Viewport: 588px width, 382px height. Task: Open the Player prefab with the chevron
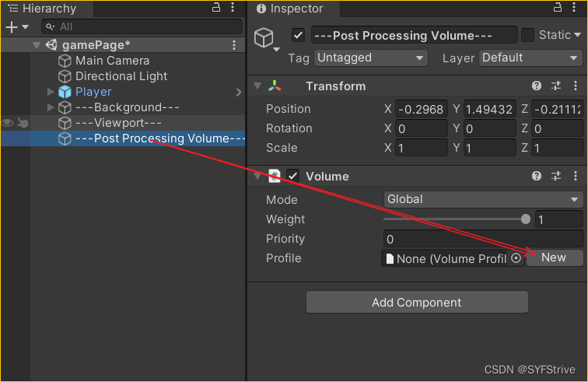tap(239, 92)
